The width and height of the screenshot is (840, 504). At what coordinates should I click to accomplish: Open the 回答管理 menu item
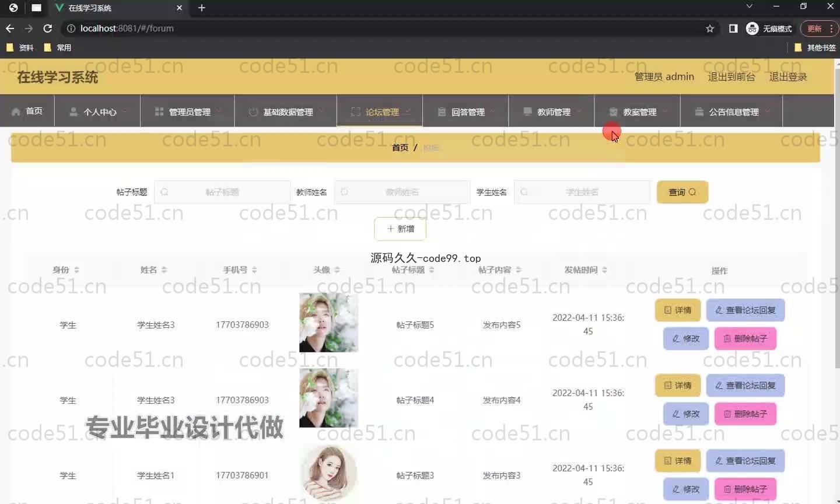point(466,111)
